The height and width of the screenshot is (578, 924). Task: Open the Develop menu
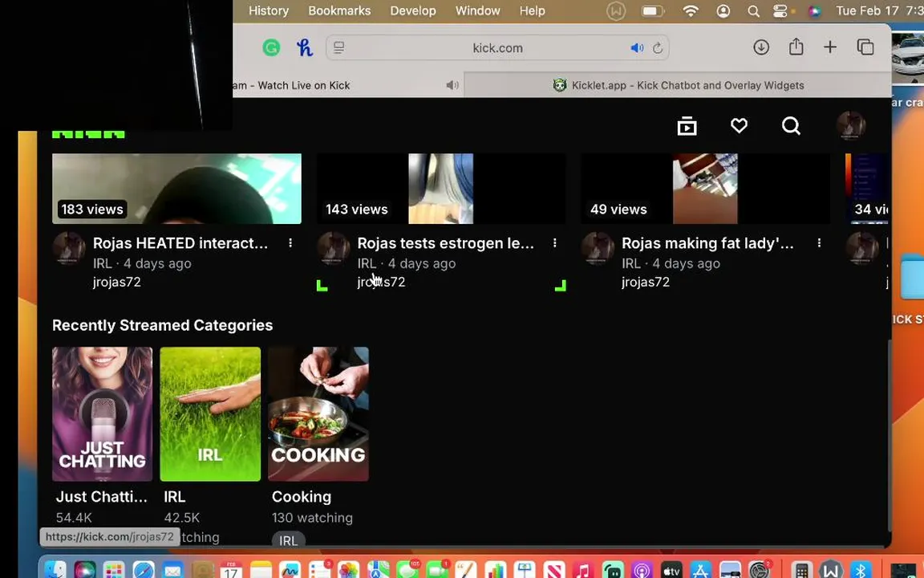pos(412,10)
